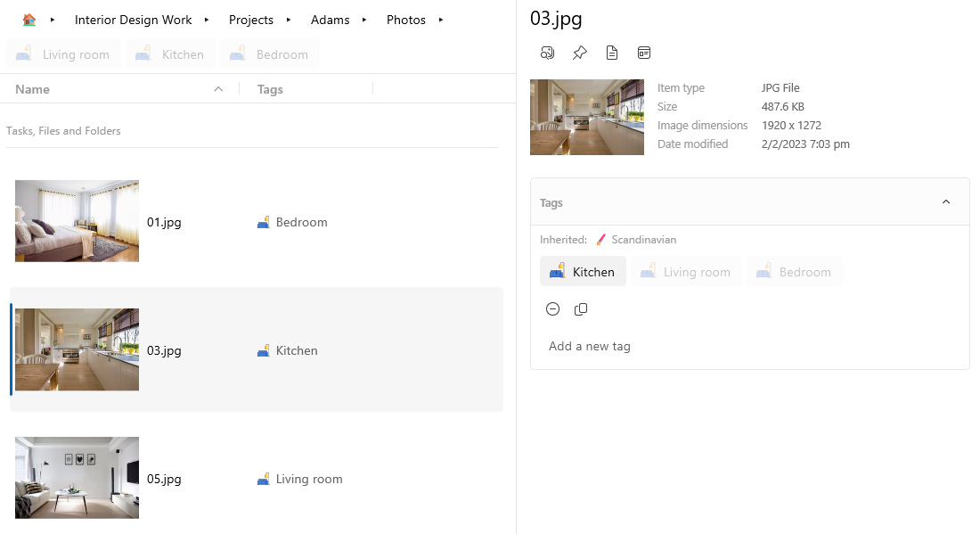Viewport: 980px width, 534px height.
Task: Click the document icon in the details toolbar
Action: coord(612,53)
